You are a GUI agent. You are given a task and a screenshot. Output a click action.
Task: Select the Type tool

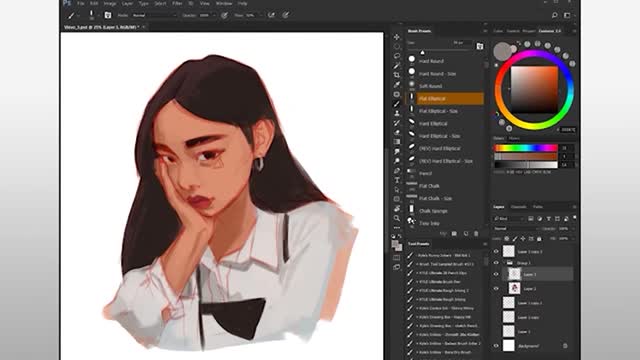[397, 180]
